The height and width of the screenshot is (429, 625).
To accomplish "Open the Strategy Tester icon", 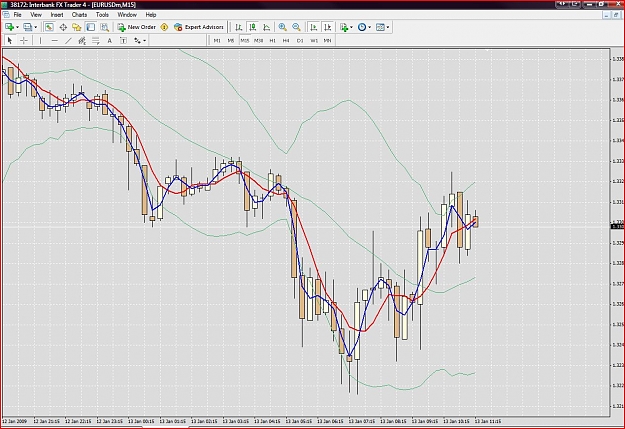I will (x=104, y=27).
